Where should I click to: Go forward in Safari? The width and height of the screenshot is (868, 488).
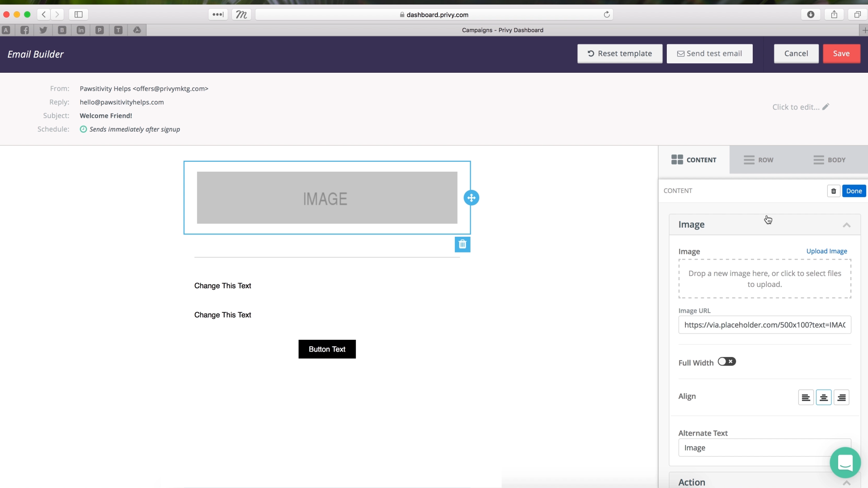(x=57, y=14)
